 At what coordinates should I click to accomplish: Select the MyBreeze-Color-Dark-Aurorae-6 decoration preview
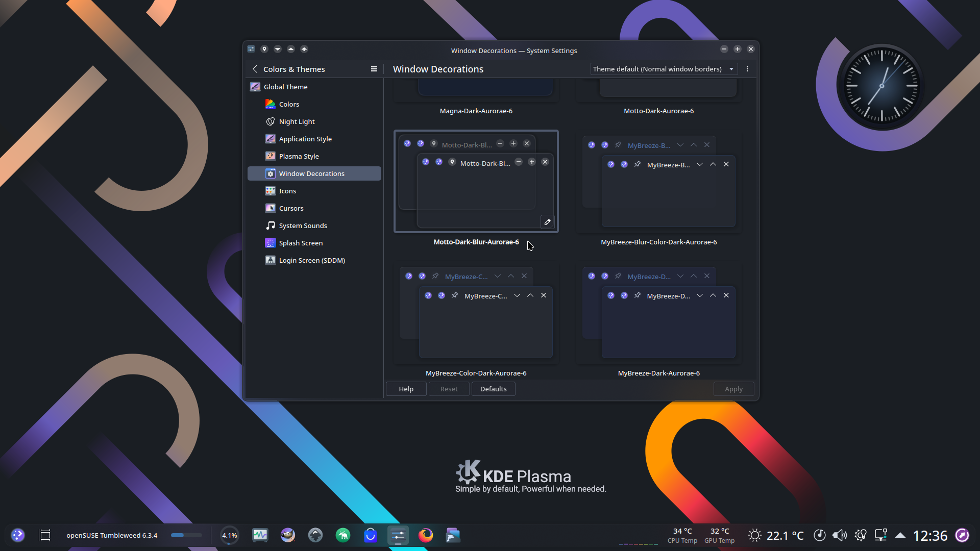tap(476, 313)
